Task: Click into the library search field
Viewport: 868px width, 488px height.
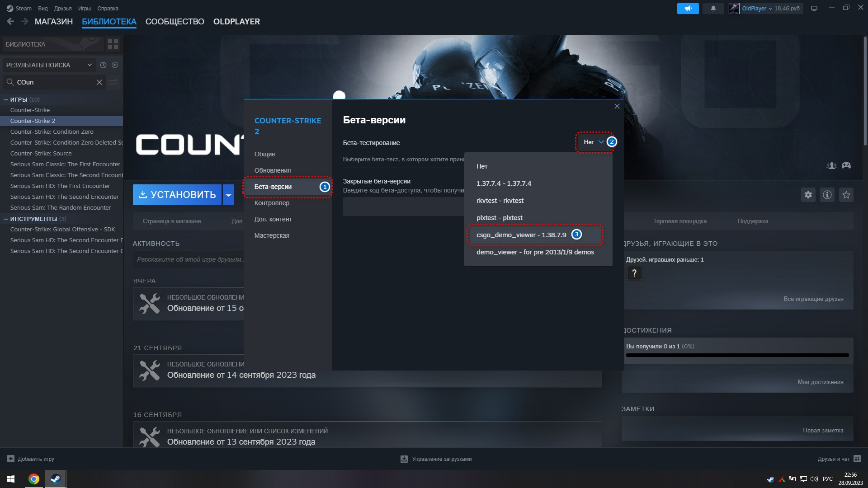Action: click(x=54, y=82)
